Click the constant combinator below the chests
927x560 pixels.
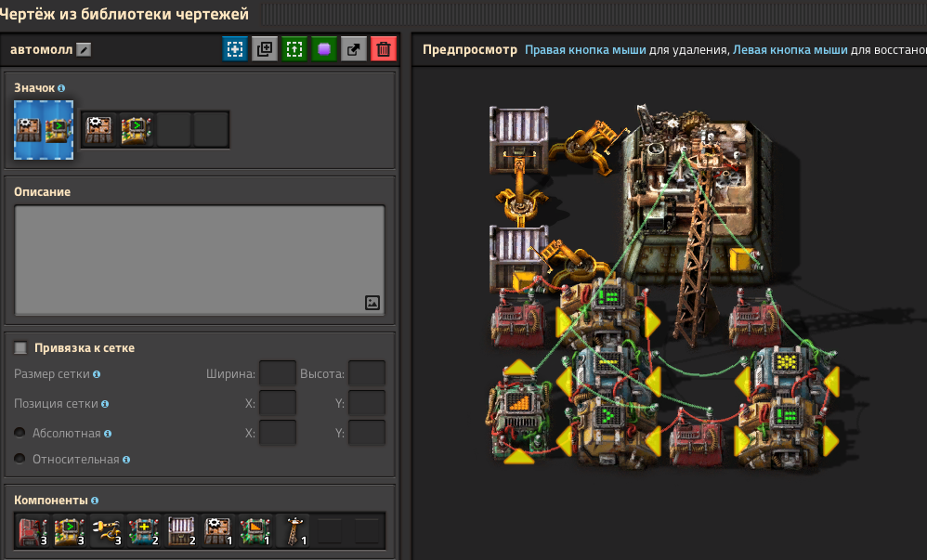pos(518,319)
